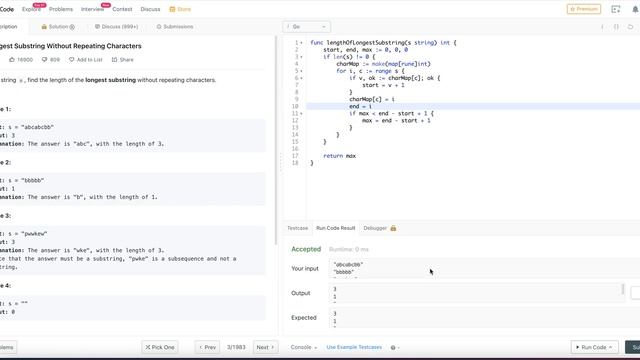Click the Share icon under the title

click(114, 60)
